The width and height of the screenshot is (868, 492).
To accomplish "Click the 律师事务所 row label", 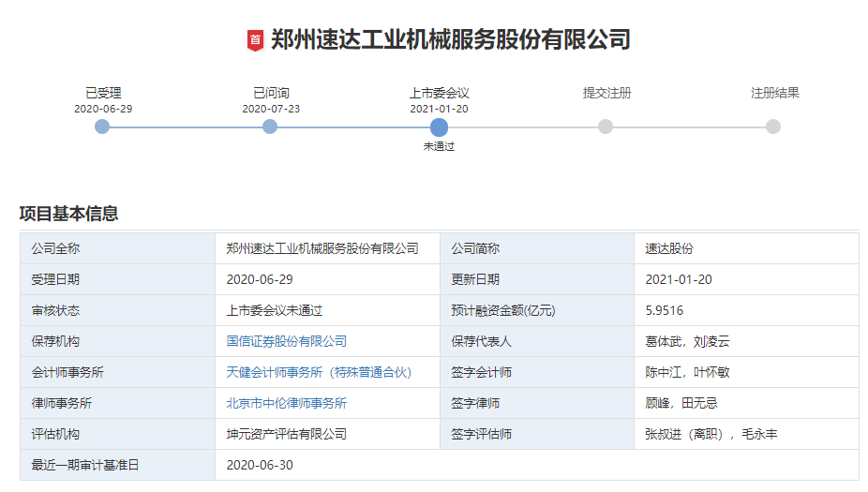I will 62,404.
